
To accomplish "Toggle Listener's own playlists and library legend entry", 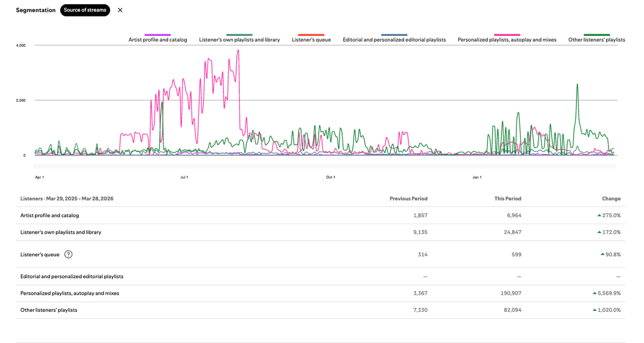I will [239, 39].
